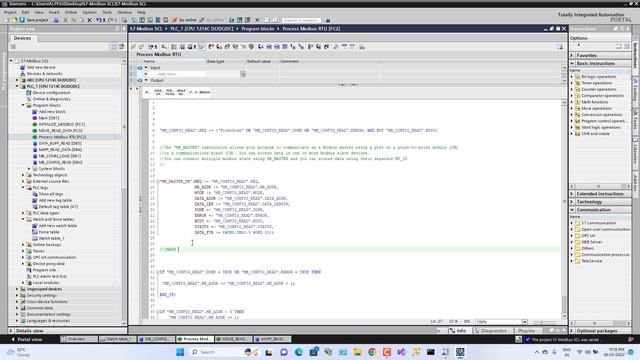Click the New project icon

coord(7,20)
